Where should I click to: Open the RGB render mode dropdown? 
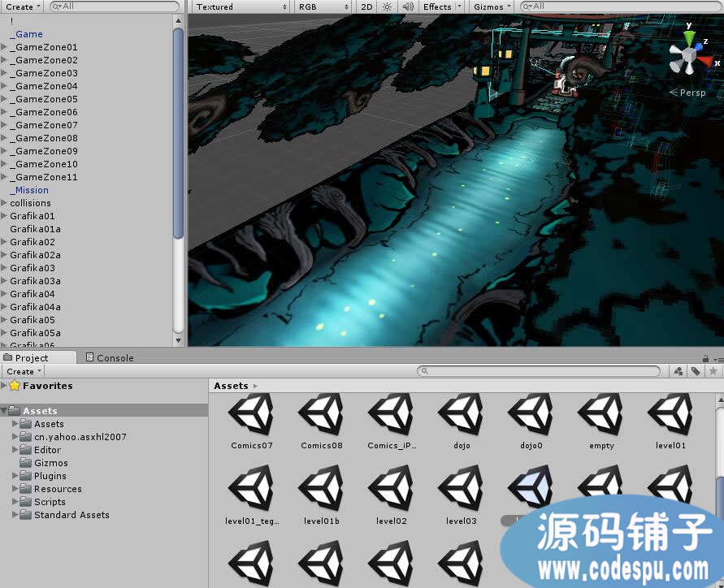323,6
